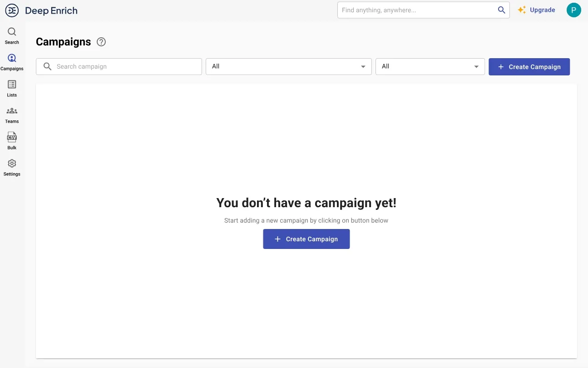Click the Deep Enrich brand name
588x368 pixels.
[51, 10]
